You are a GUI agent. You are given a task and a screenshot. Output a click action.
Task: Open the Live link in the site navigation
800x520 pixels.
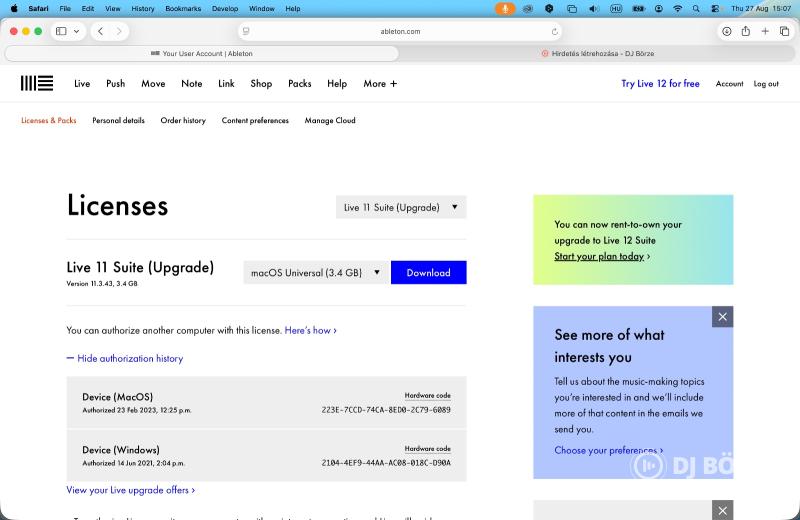pyautogui.click(x=82, y=84)
